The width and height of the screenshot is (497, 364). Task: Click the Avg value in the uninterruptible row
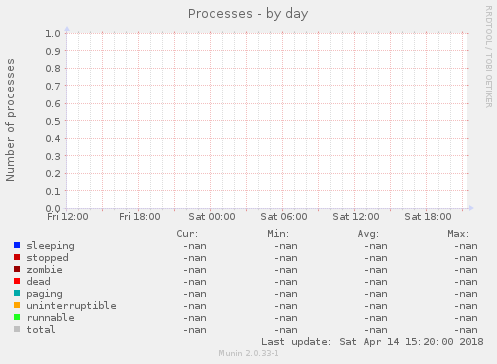click(x=376, y=306)
